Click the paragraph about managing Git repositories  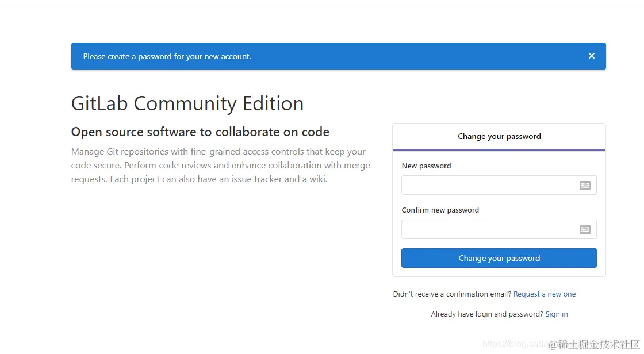click(221, 165)
